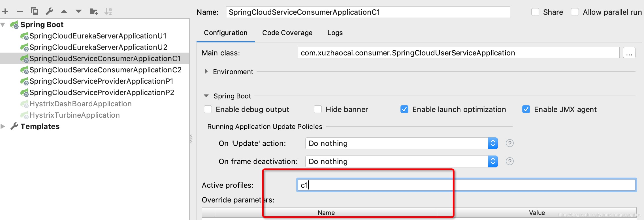Open the On frame deactivation dropdown
The image size is (644, 220).
402,161
